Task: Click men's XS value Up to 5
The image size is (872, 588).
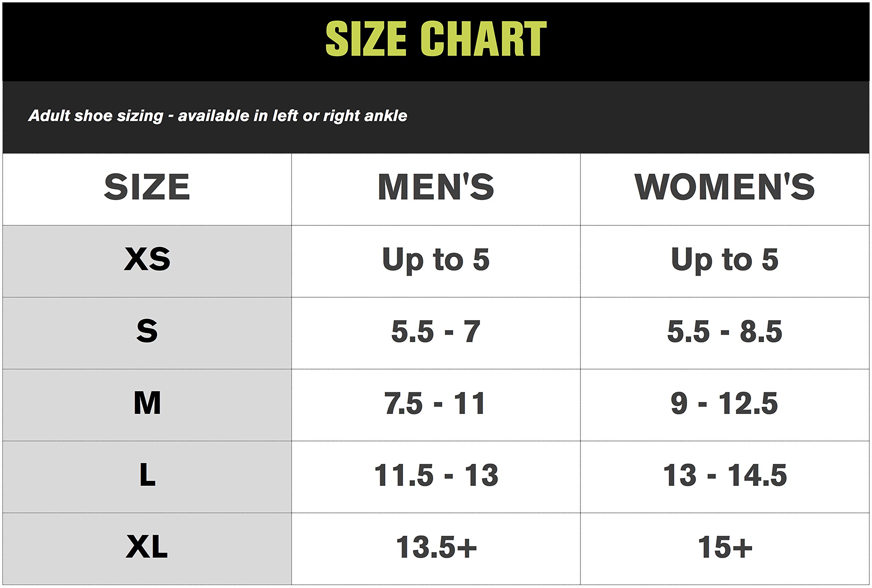Action: (436, 259)
